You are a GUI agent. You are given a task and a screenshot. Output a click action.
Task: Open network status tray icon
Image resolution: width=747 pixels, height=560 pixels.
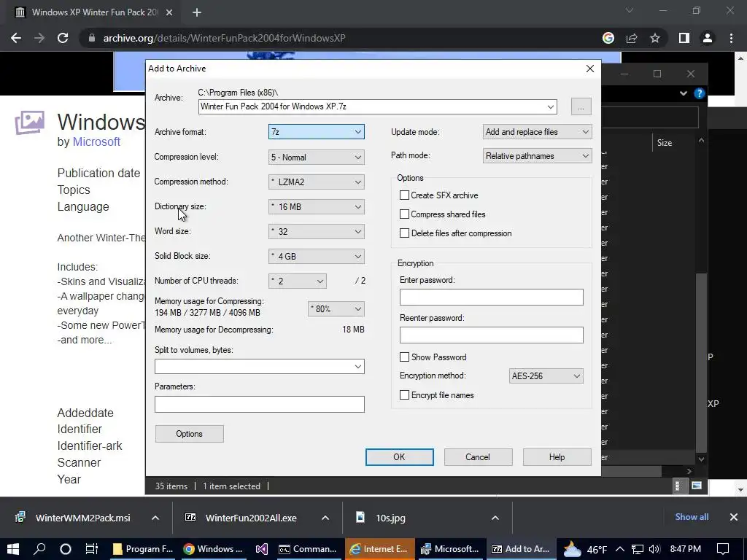pos(637,549)
